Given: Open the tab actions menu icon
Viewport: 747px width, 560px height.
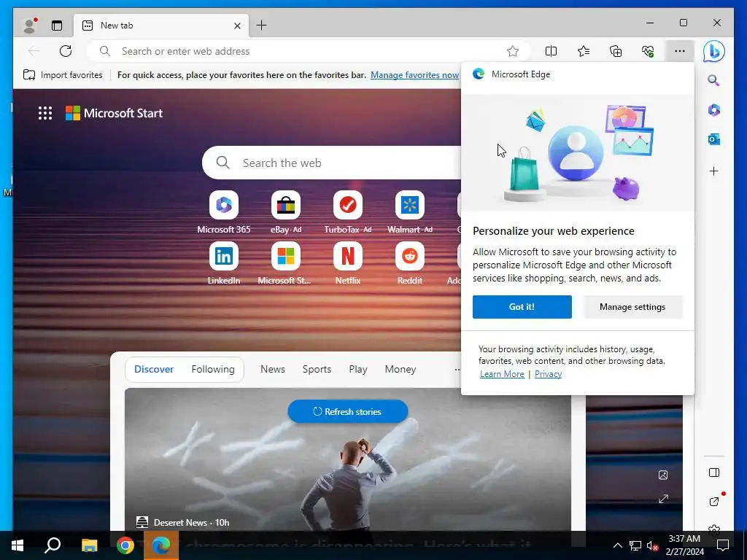Looking at the screenshot, I should 57,26.
